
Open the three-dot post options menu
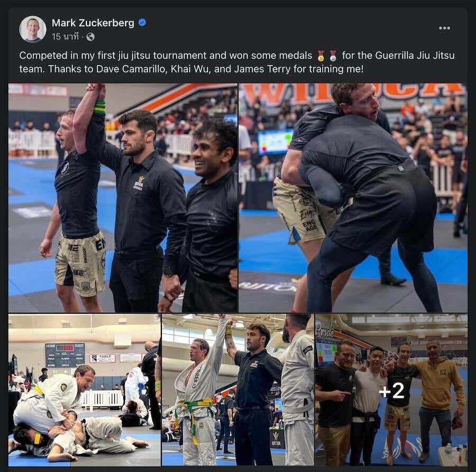[x=444, y=28]
